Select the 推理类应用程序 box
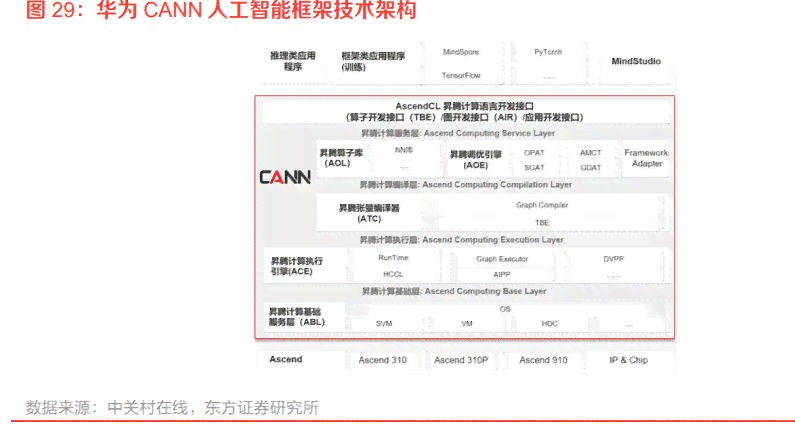The height and width of the screenshot is (425, 795). 293,61
